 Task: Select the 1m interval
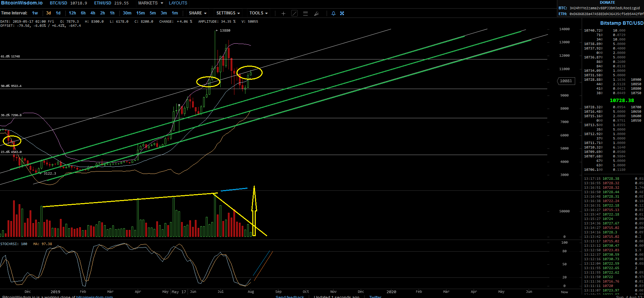coord(175,13)
